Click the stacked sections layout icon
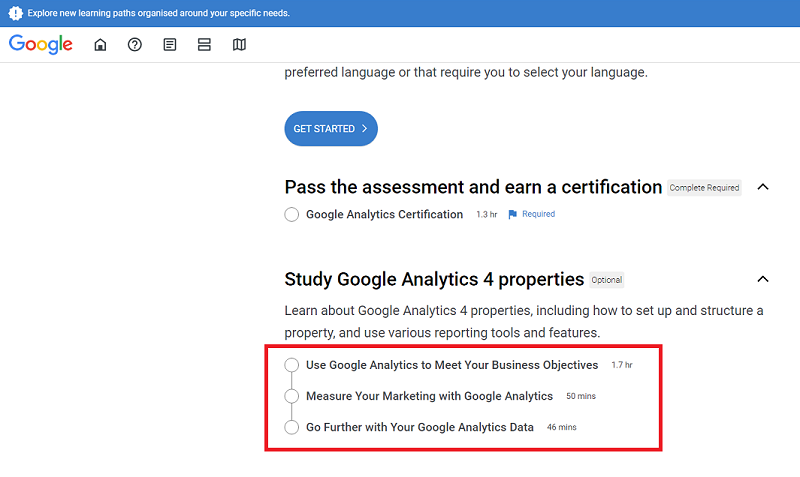The image size is (800, 477). [204, 45]
